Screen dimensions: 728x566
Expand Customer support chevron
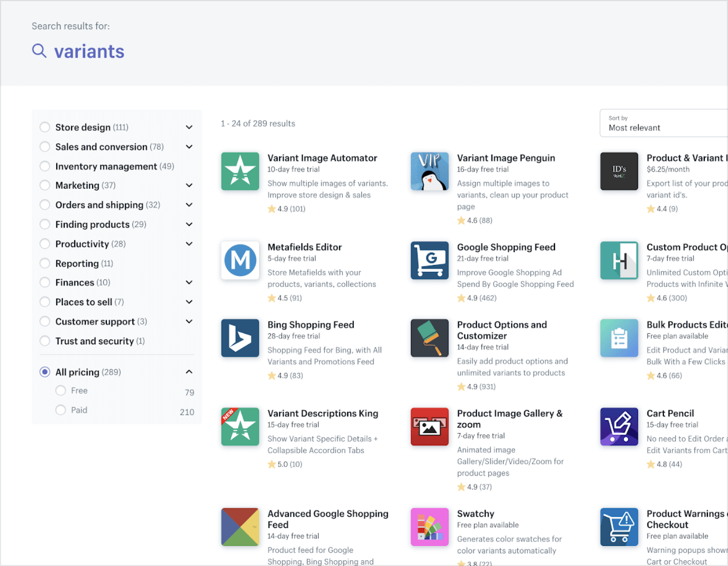point(189,322)
